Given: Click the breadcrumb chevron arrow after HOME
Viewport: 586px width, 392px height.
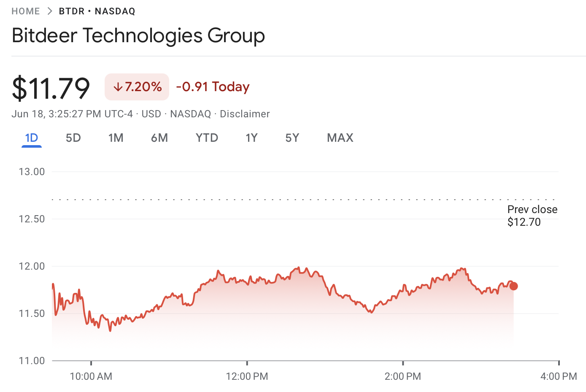Looking at the screenshot, I should (50, 11).
